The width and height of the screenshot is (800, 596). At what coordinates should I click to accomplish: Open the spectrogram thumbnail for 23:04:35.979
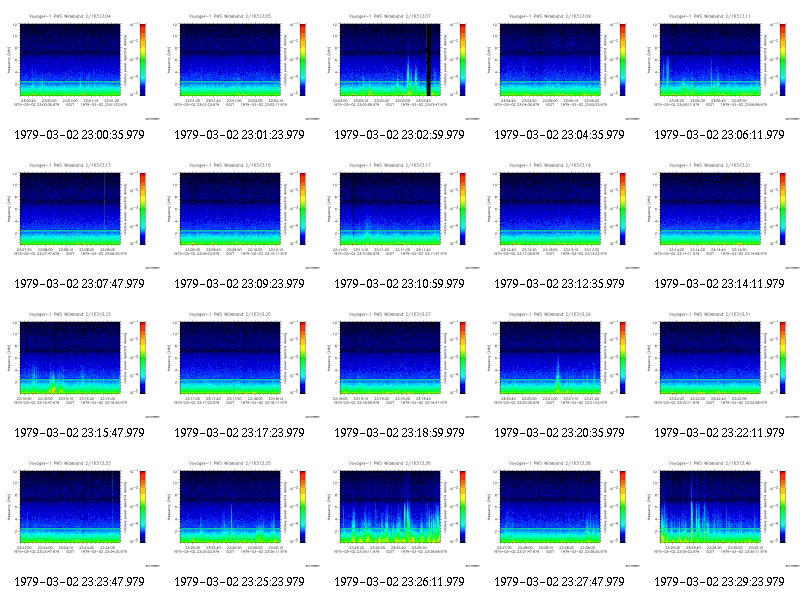560,66
